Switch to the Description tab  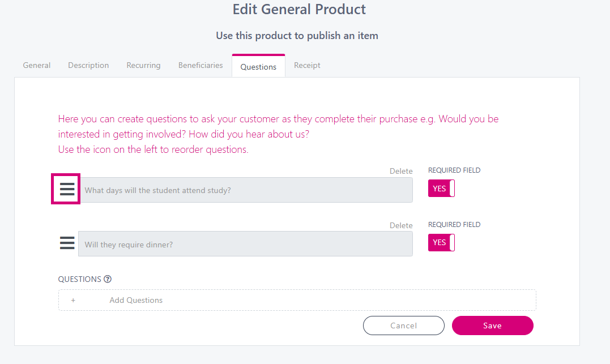[88, 66]
